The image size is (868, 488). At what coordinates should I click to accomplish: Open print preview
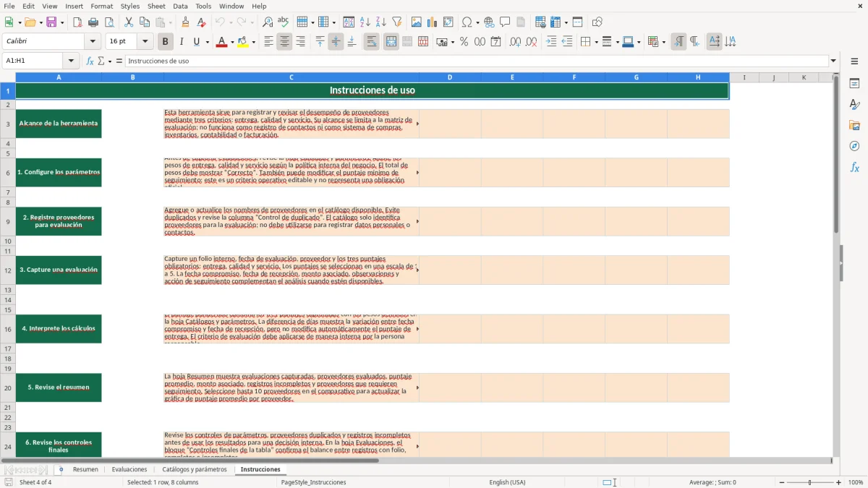109,22
